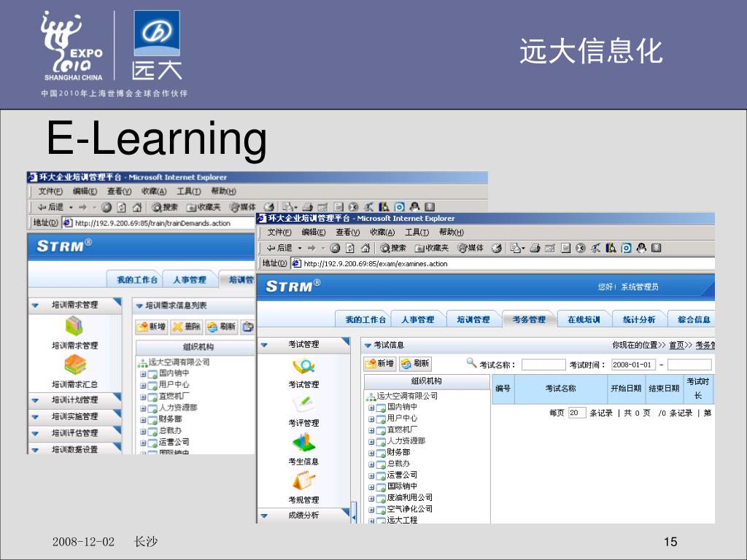Click 考试管理 magnifier icon in sidebar

point(303,367)
